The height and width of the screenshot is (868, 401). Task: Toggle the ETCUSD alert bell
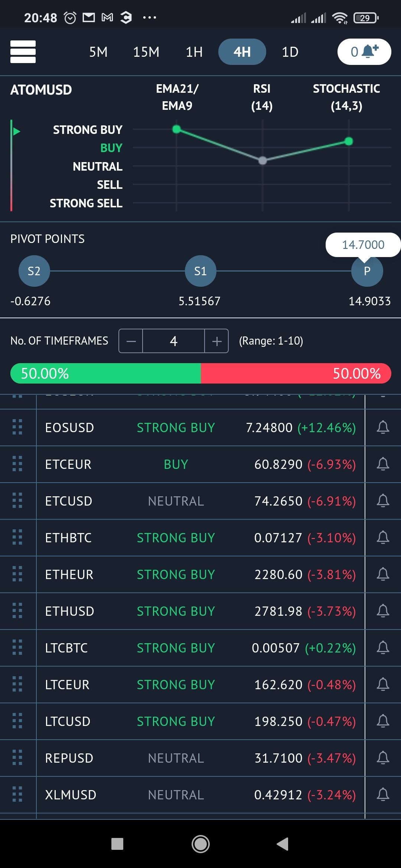click(383, 501)
